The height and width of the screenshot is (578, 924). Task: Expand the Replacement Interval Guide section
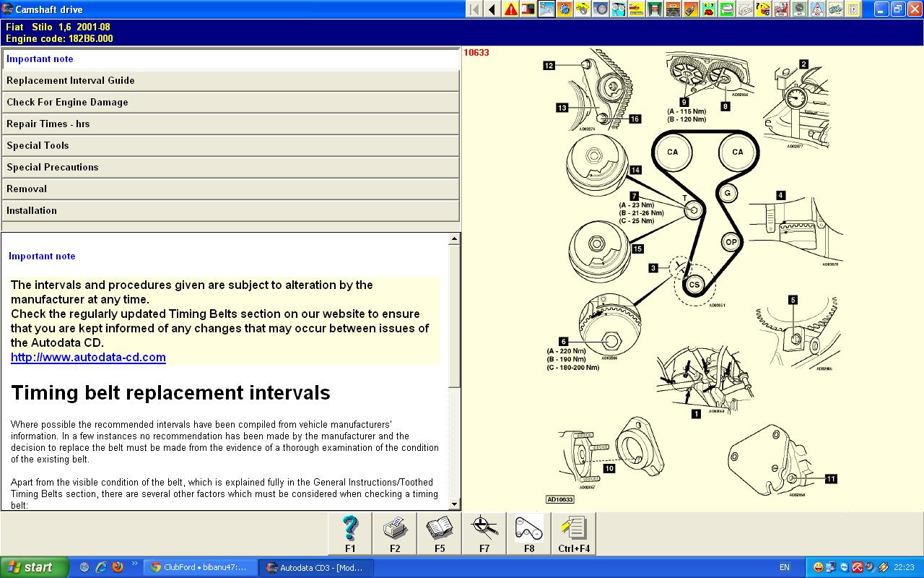click(230, 81)
